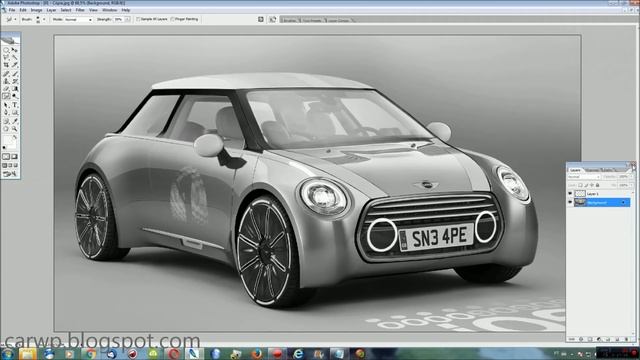Select the Hand tool
Screen dimensions: 640x360
point(6,129)
